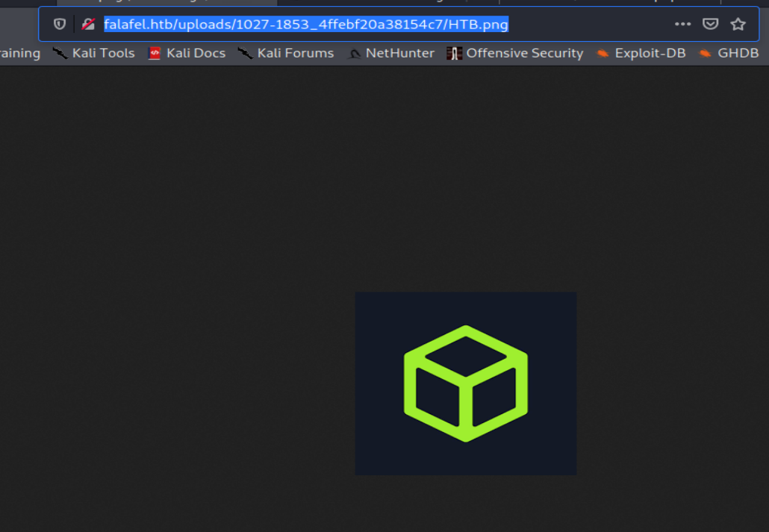This screenshot has width=769, height=532.
Task: Click the insecure connection padlock icon
Action: pyautogui.click(x=88, y=24)
